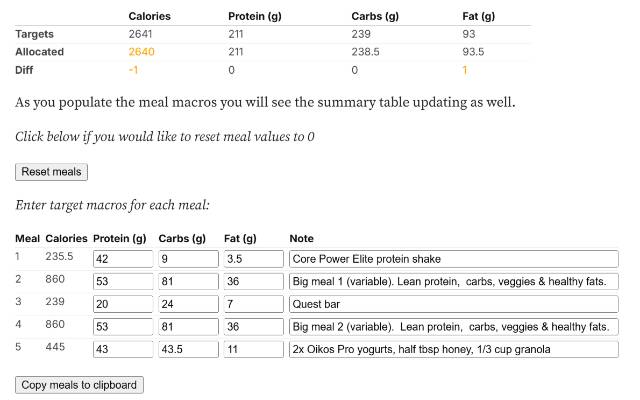
Task: Click the meal 2 protein input
Action: pos(122,282)
